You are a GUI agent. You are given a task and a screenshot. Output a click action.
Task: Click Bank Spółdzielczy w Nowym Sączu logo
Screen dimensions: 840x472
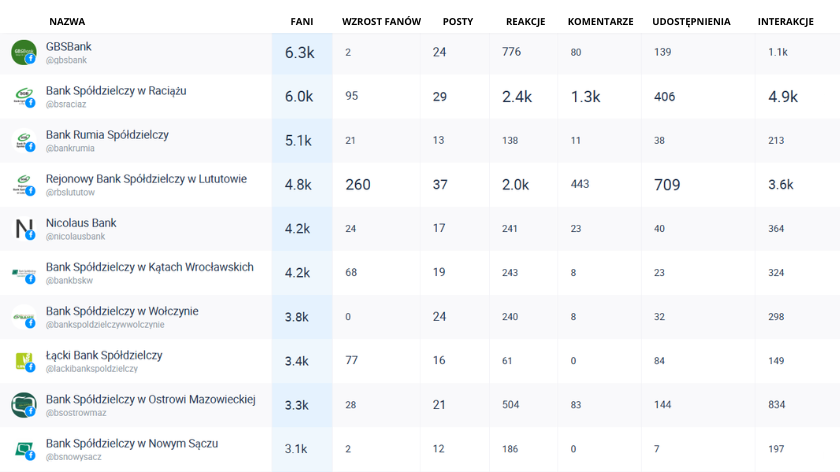(x=24, y=448)
